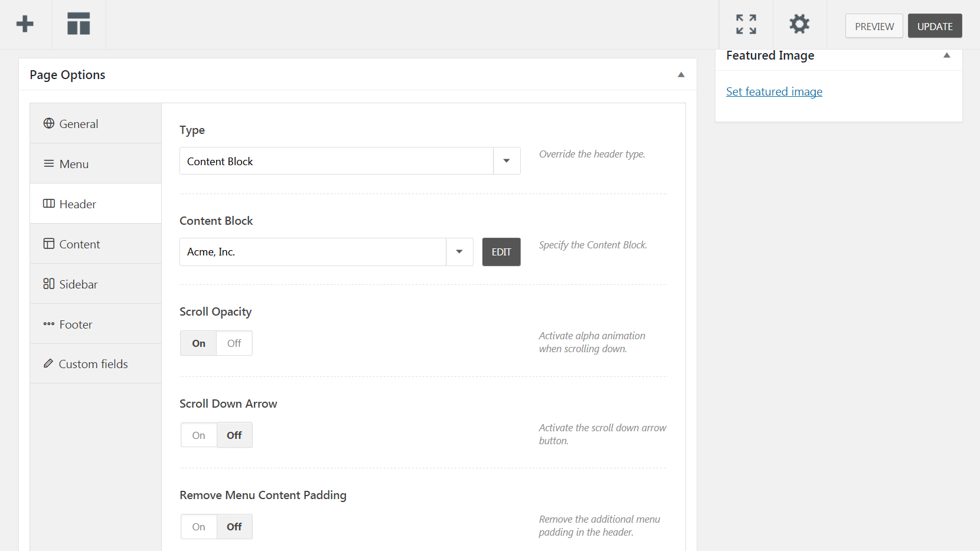Viewport: 980px width, 551px height.
Task: Click the EDIT content block button
Action: coord(501,252)
